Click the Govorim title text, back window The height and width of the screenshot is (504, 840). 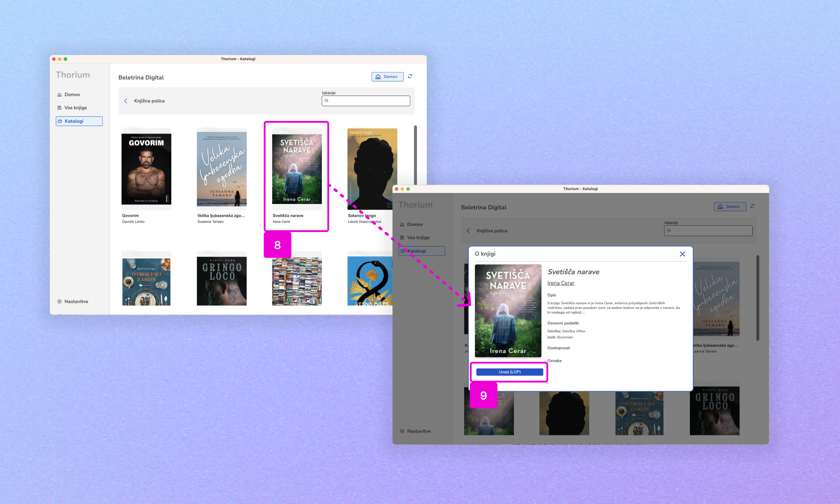[130, 215]
